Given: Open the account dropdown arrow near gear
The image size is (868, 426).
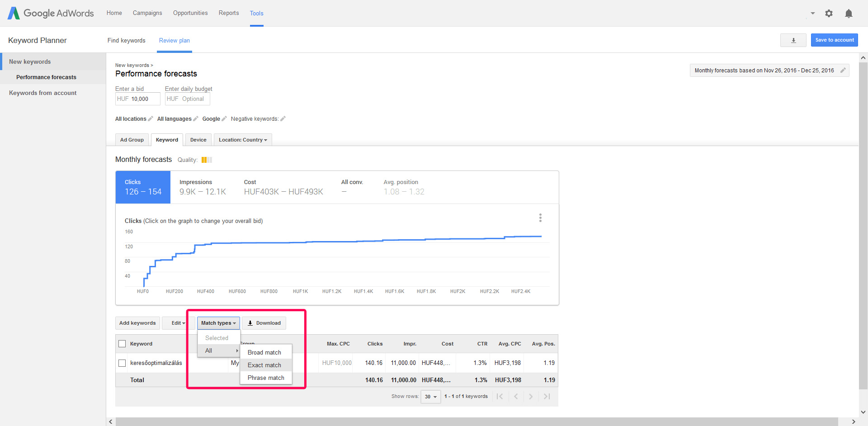Looking at the screenshot, I should point(812,13).
